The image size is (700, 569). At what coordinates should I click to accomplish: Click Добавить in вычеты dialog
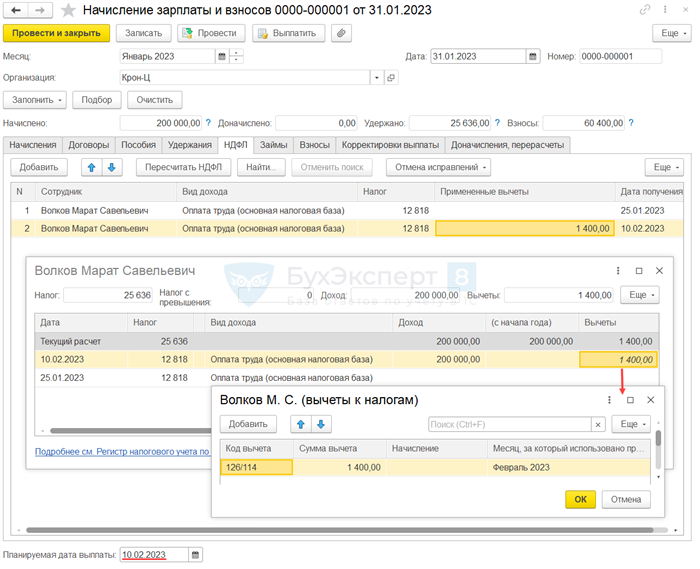(248, 424)
